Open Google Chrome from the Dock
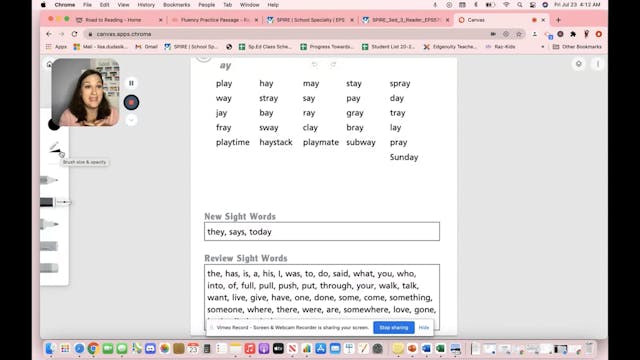Image resolution: width=640 pixels, height=360 pixels. click(x=93, y=349)
